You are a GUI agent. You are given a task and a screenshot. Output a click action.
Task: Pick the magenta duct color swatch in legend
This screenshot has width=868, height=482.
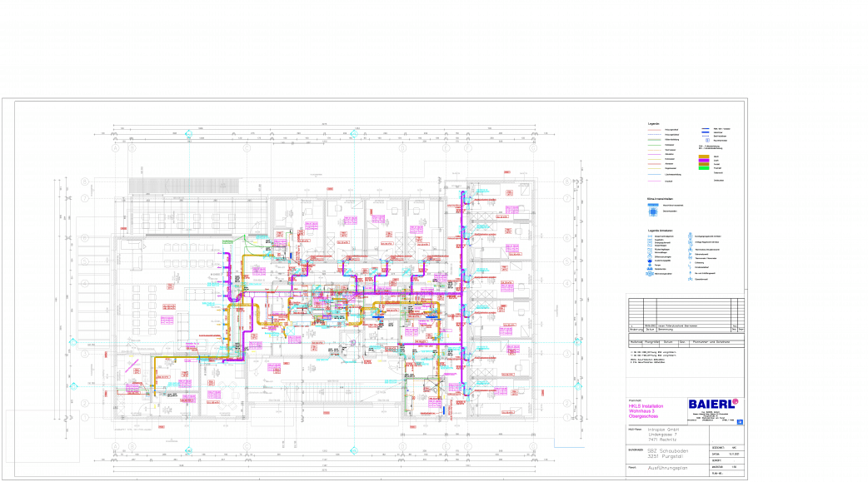pos(705,161)
